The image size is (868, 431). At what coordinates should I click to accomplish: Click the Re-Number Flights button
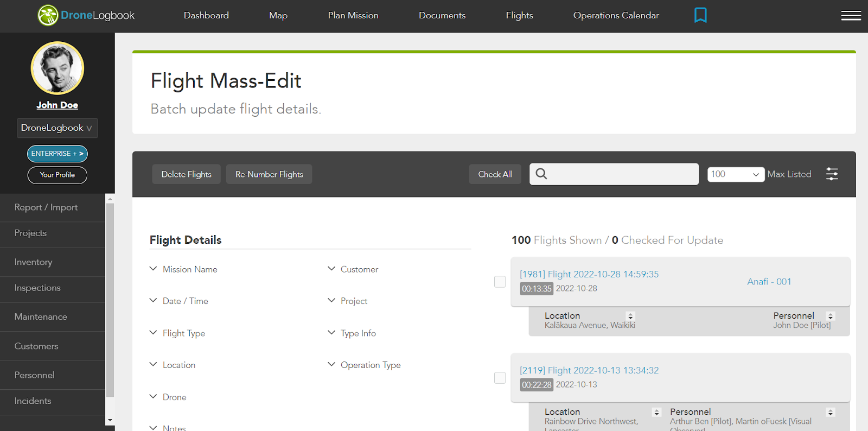[x=269, y=174]
